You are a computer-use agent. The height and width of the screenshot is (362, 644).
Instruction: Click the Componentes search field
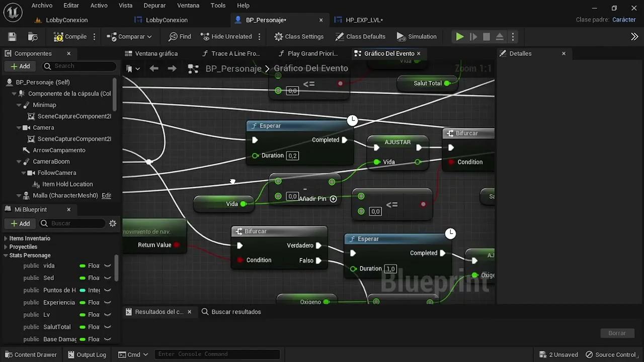80,66
